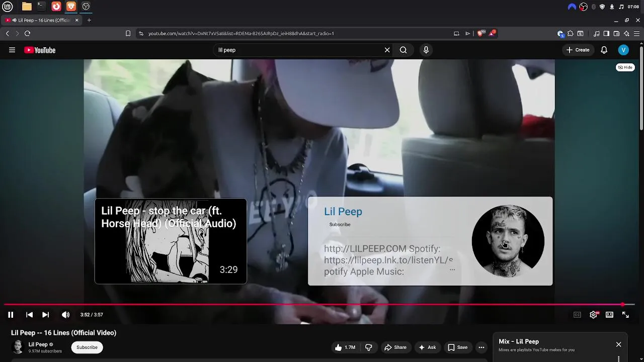Seek on the video progress bar
Screen dimensions: 644x362
pyautogui.click(x=319, y=305)
